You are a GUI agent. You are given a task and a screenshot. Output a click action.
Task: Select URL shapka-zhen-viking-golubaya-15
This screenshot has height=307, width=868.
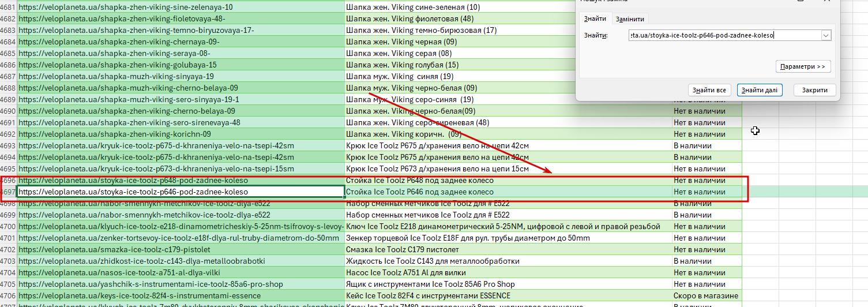(x=181, y=65)
